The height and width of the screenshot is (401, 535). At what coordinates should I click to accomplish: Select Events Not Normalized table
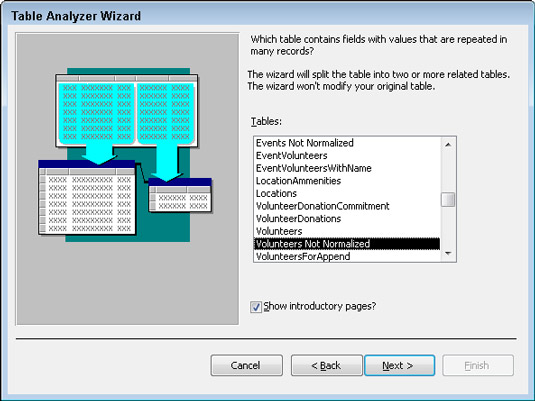347,143
